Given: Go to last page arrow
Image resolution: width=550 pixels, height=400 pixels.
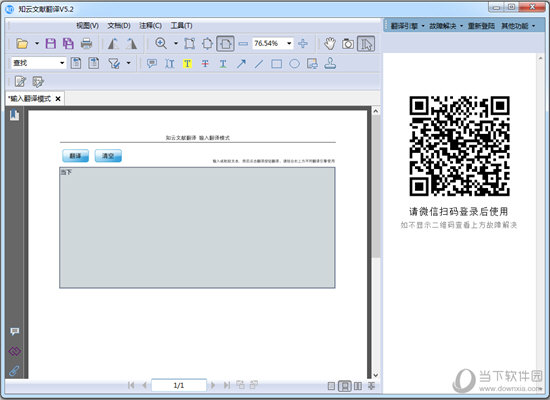Looking at the screenshot, I should click(x=227, y=385).
